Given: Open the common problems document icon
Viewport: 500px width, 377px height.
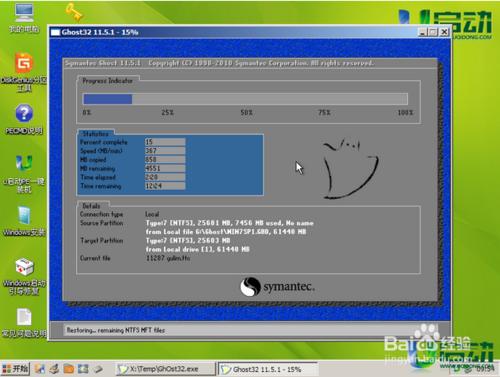Looking at the screenshot, I should tap(24, 323).
